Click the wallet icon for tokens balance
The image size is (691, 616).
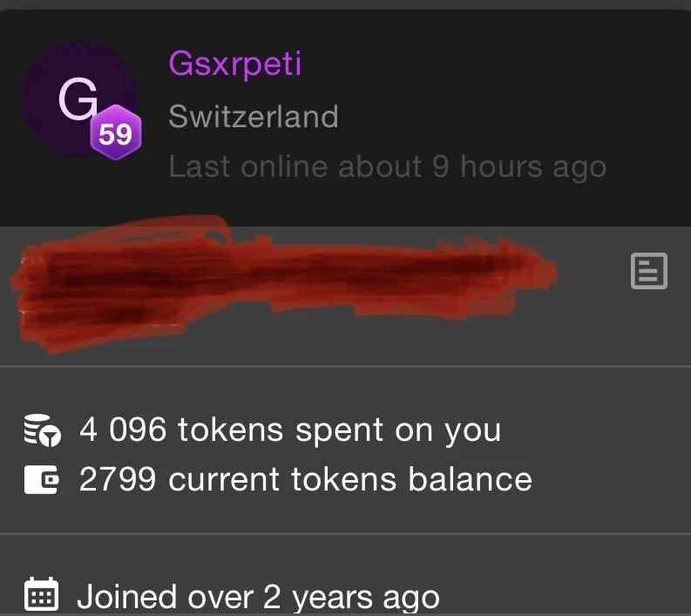[x=41, y=479]
